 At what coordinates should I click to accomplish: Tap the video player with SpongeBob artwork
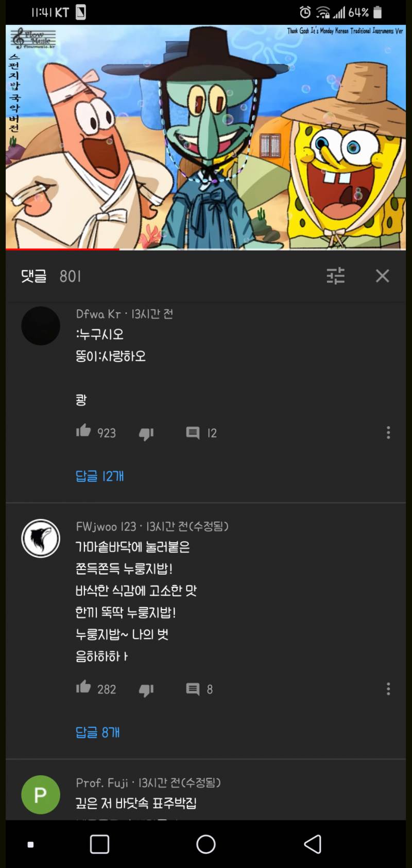[x=205, y=137]
